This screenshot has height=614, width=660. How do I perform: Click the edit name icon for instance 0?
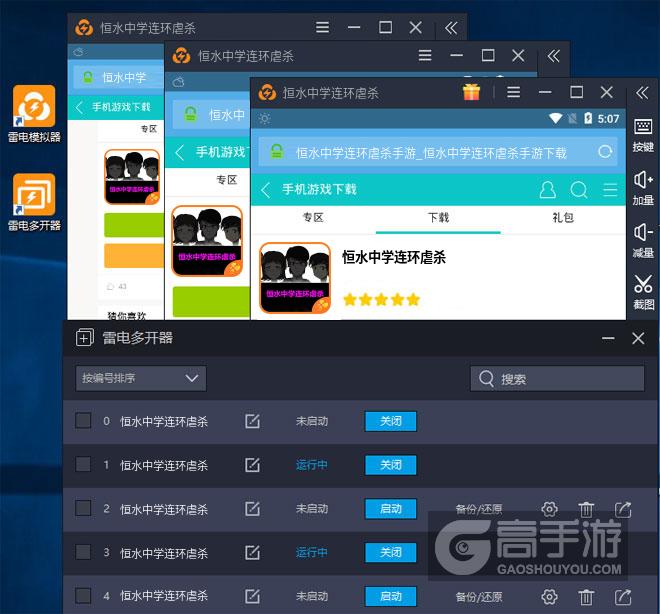pos(252,421)
